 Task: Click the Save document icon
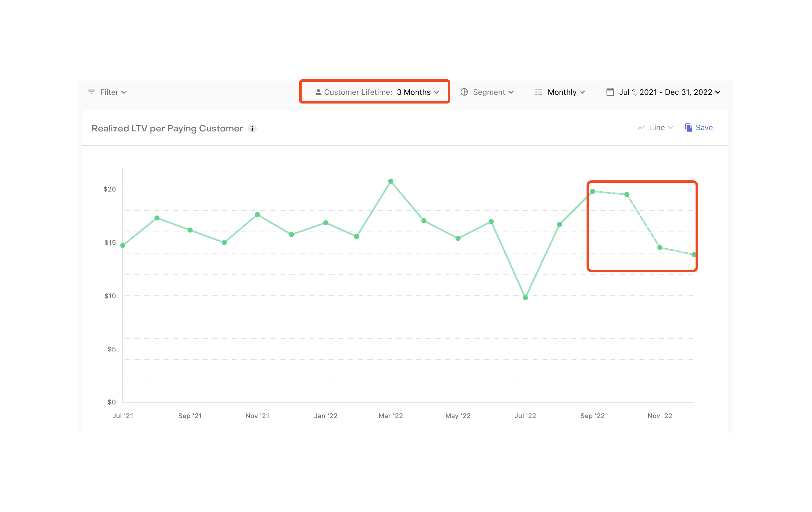coord(688,128)
